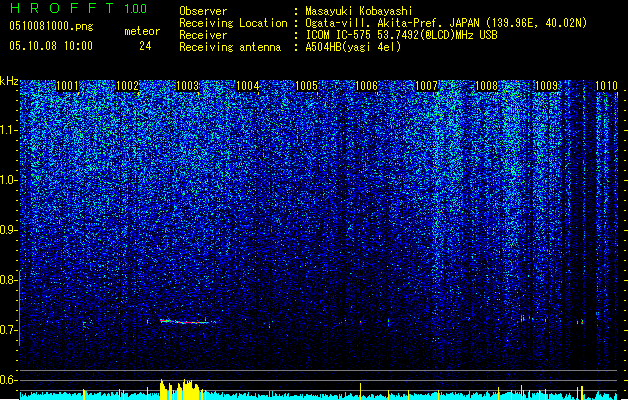629x400 pixels.
Task: Click the date stamp 05.10.08 10:00
Action: 51,46
